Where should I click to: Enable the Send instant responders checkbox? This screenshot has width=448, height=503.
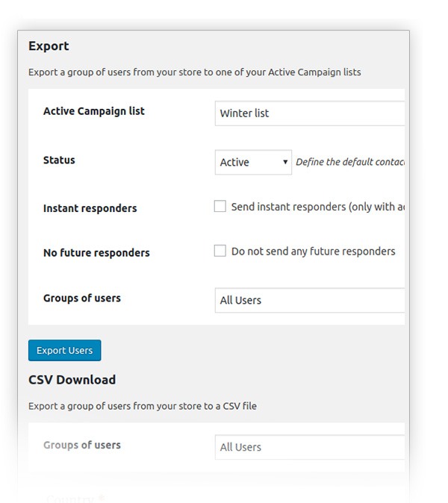tap(220, 207)
